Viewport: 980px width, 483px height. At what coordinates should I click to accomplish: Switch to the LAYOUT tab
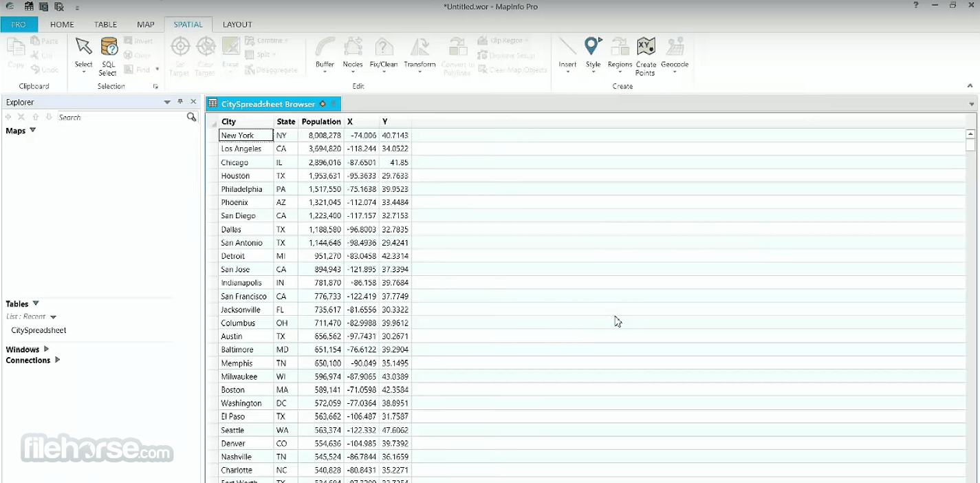(237, 25)
